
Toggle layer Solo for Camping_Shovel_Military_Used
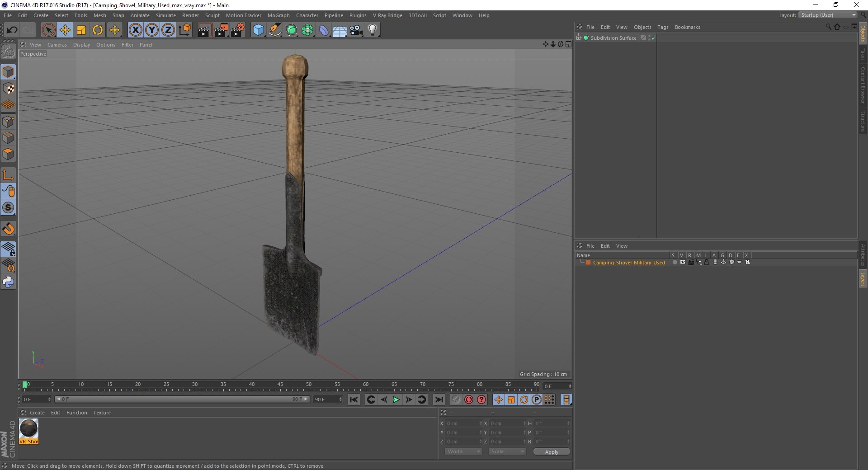click(675, 262)
